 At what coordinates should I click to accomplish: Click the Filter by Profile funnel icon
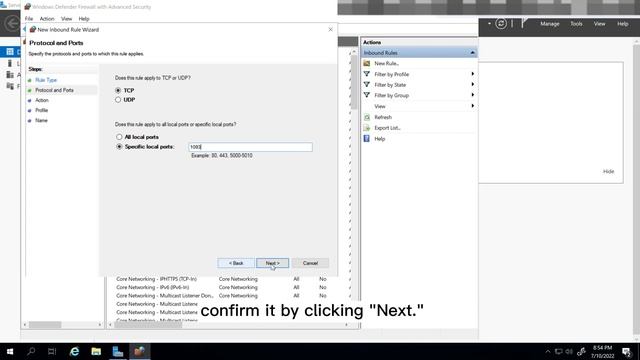pos(367,74)
